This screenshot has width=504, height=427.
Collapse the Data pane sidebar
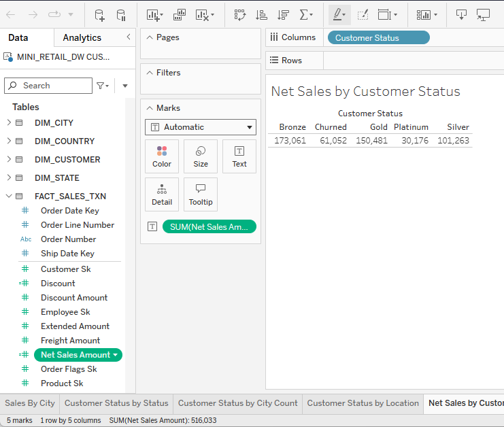pos(129,37)
